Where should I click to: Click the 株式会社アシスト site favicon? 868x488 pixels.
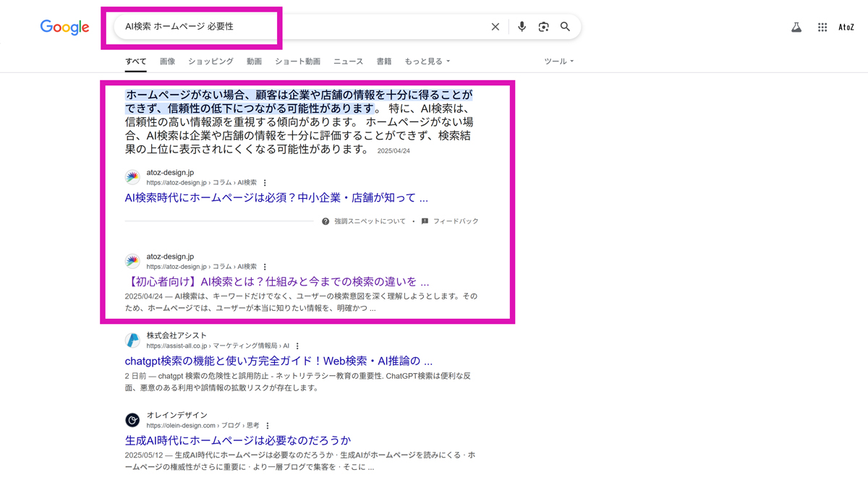(132, 341)
